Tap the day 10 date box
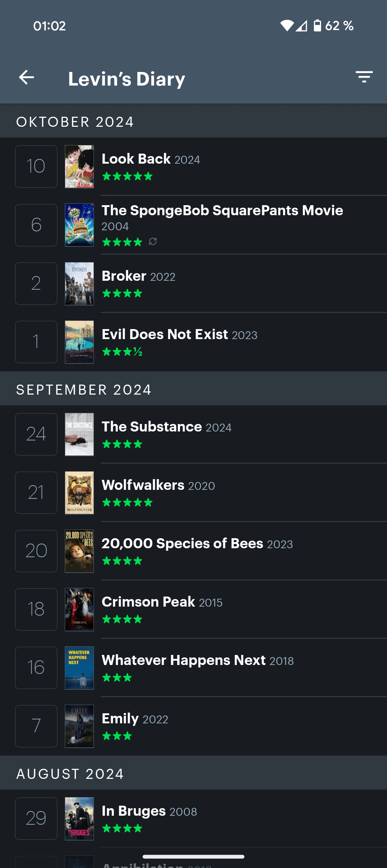The image size is (387, 868). click(x=36, y=167)
